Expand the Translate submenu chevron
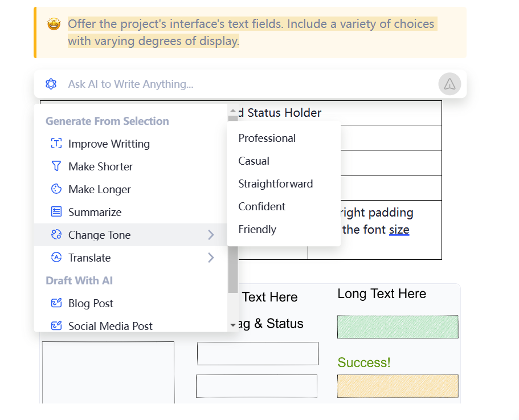The width and height of the screenshot is (519, 420). point(211,258)
